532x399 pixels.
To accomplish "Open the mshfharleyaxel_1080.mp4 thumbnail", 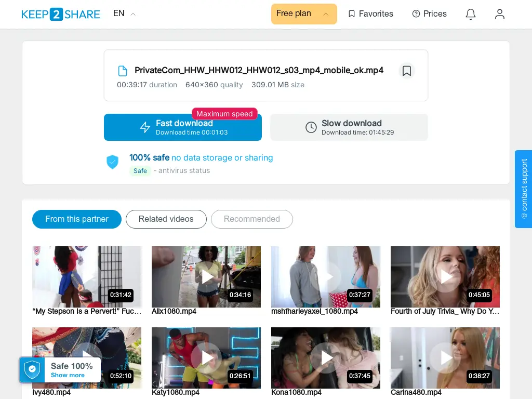I will pos(326,277).
